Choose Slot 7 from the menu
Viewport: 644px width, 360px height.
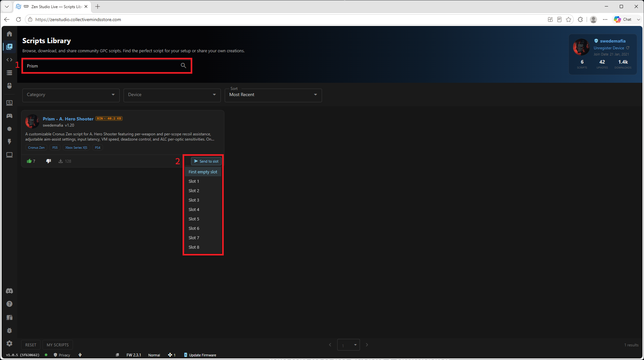point(203,238)
